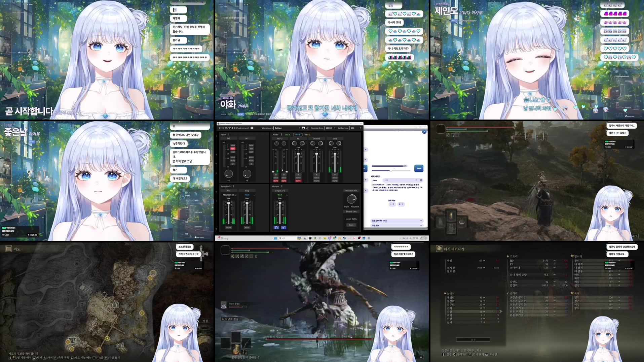Open the Windows Start menu
Image resolution: width=644 pixels, height=362 pixels.
(275, 238)
